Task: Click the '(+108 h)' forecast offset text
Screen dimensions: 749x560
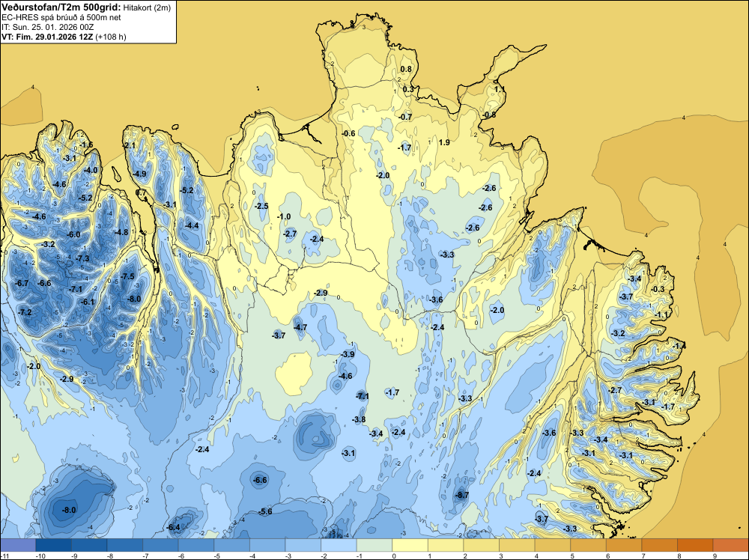Action: [x=111, y=37]
